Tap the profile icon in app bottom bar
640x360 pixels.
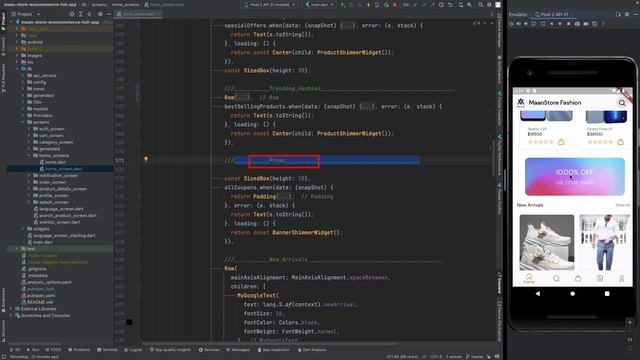click(x=621, y=278)
